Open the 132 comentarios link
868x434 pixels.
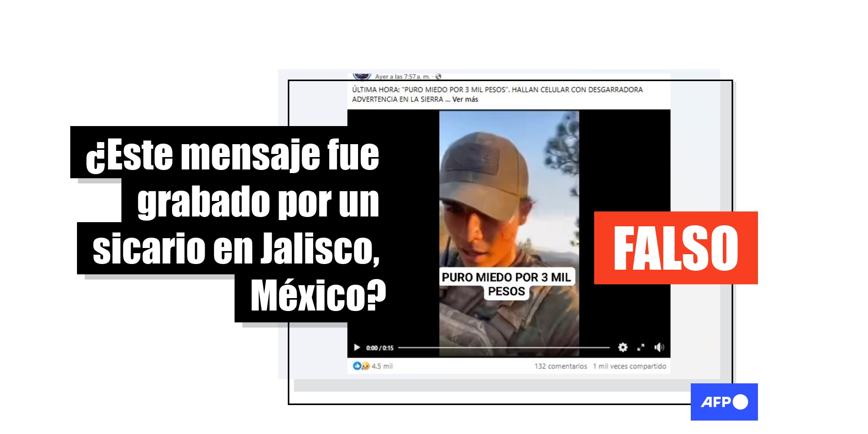coord(561,366)
